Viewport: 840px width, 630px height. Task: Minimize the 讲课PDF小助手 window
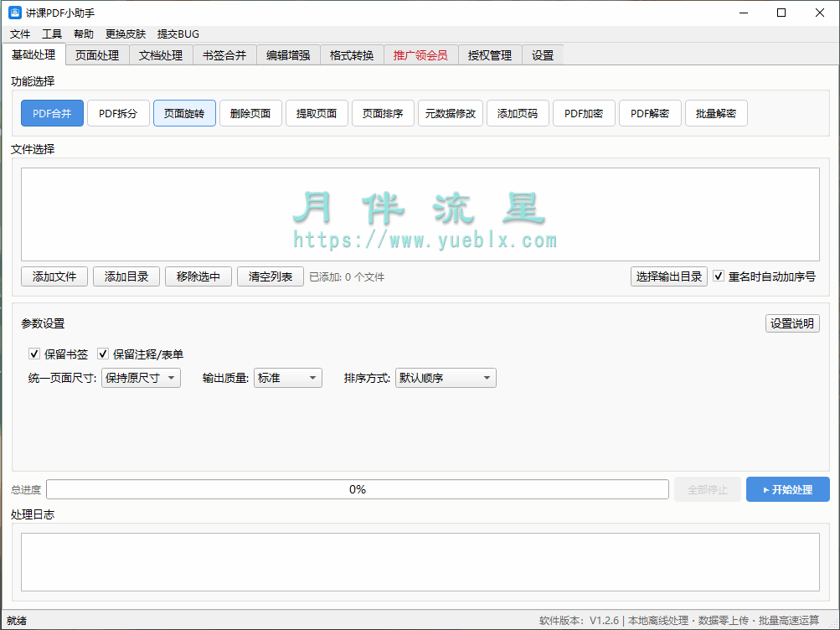point(744,13)
